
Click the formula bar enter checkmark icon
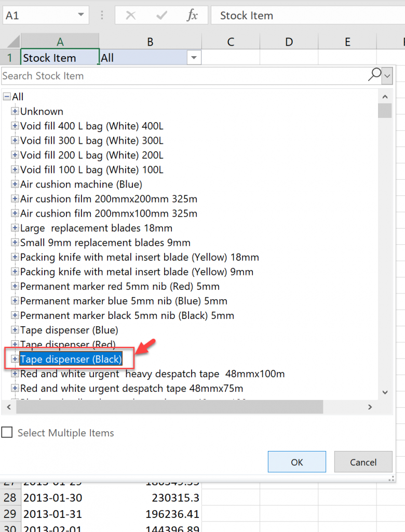161,16
